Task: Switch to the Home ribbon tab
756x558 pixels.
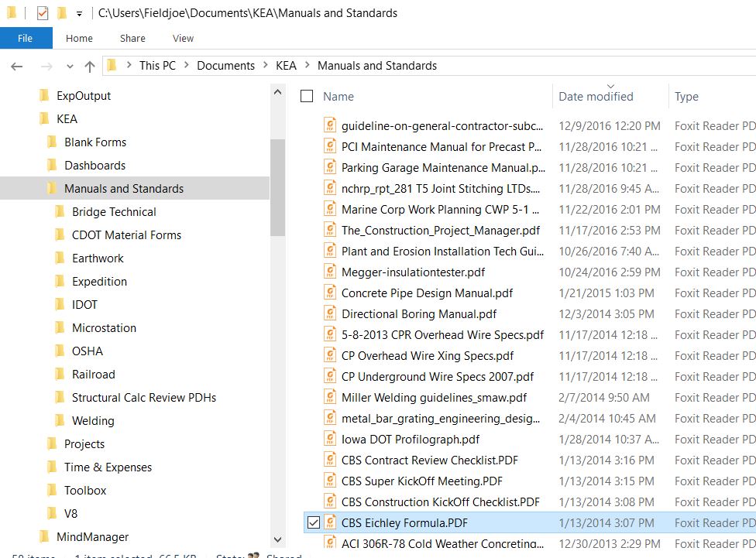Action: coord(79,38)
